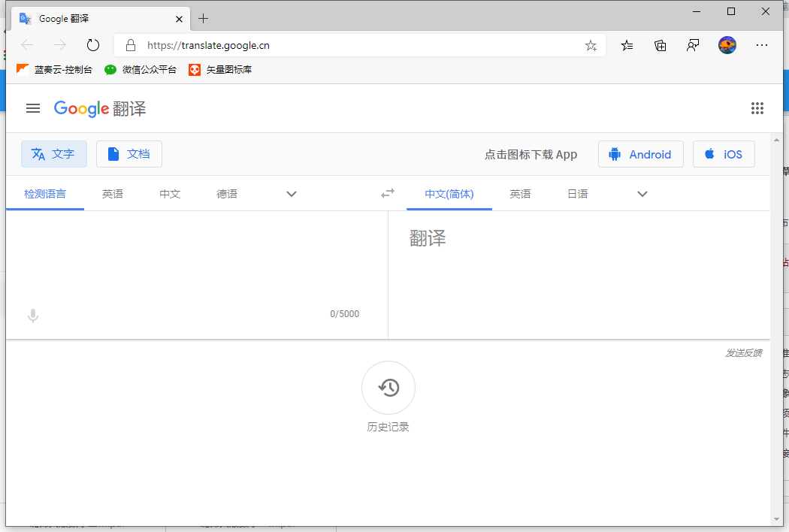Viewport: 789px width, 532px height.
Task: Open the Google apps grid
Action: pyautogui.click(x=757, y=108)
